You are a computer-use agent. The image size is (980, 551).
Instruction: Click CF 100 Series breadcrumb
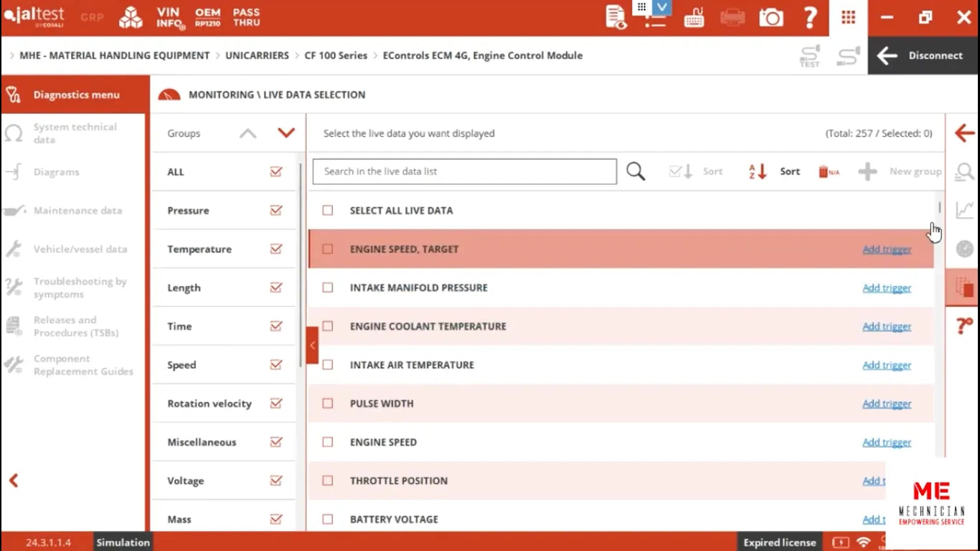[336, 55]
